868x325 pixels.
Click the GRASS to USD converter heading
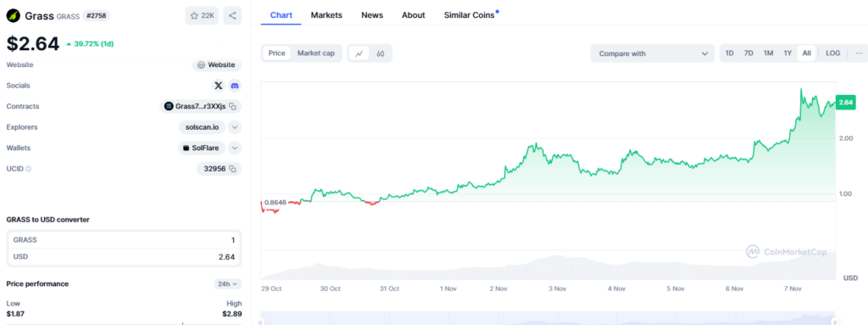pos(47,220)
